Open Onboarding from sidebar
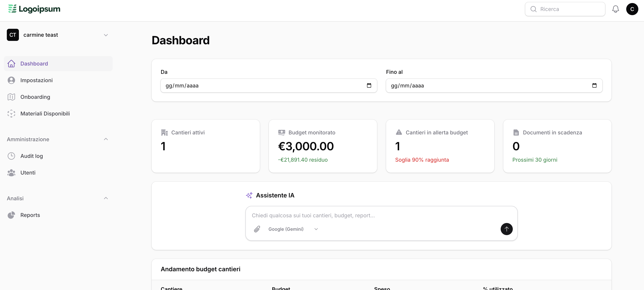This screenshot has height=290, width=644. pyautogui.click(x=58, y=97)
